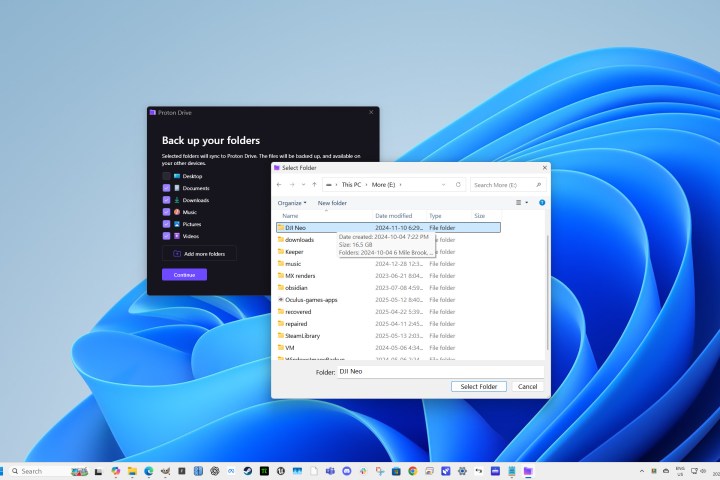Click New folder in the toolbar

(x=332, y=203)
